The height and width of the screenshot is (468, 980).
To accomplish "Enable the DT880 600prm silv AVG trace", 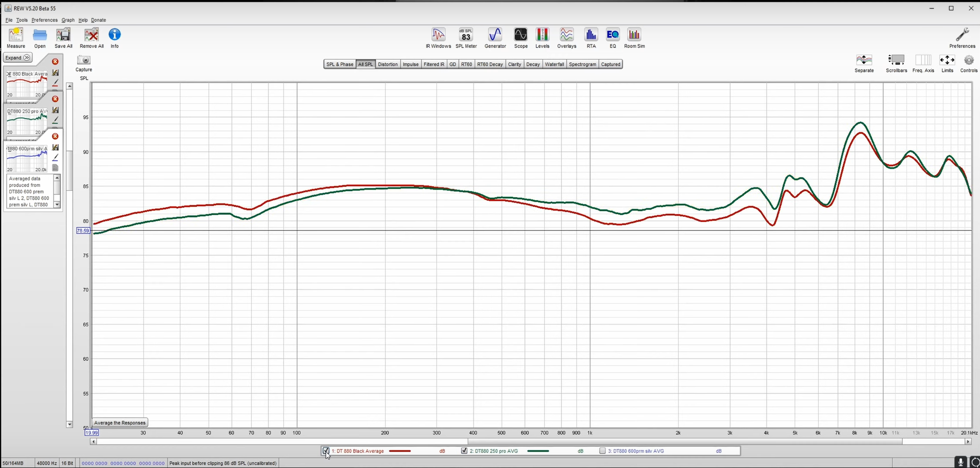I will (603, 451).
